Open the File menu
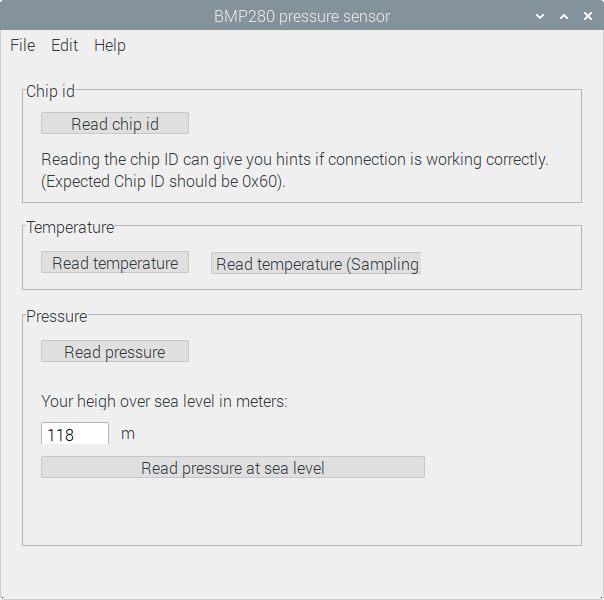The width and height of the screenshot is (604, 600). pos(23,45)
